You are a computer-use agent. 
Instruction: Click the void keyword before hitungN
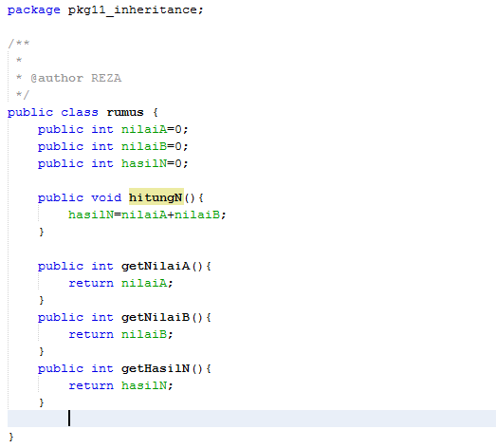coord(106,197)
